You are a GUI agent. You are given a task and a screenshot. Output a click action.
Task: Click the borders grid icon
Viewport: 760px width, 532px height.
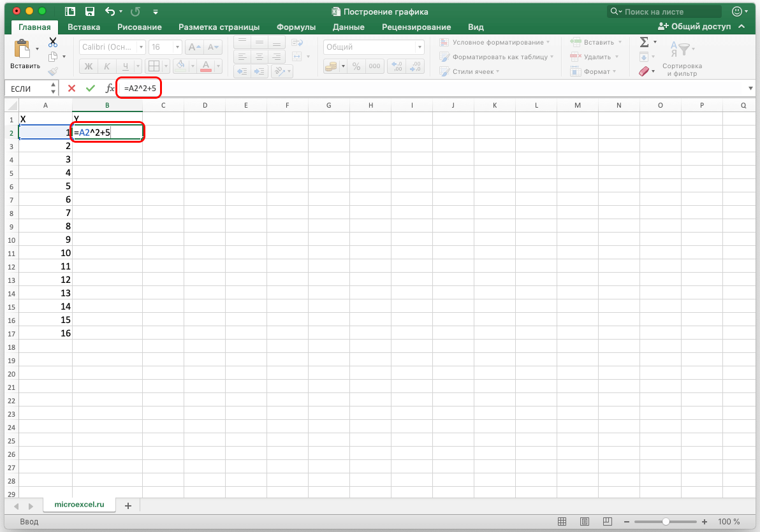154,66
